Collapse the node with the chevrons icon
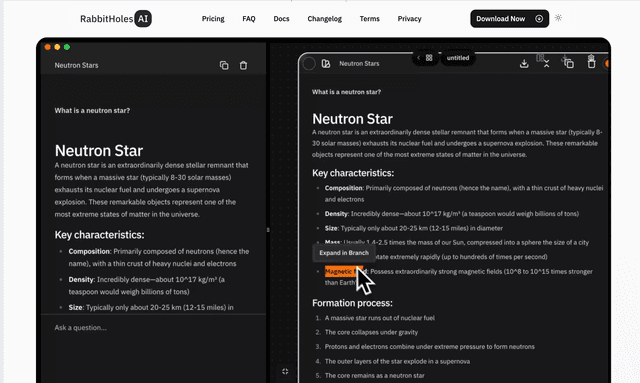 (546, 64)
